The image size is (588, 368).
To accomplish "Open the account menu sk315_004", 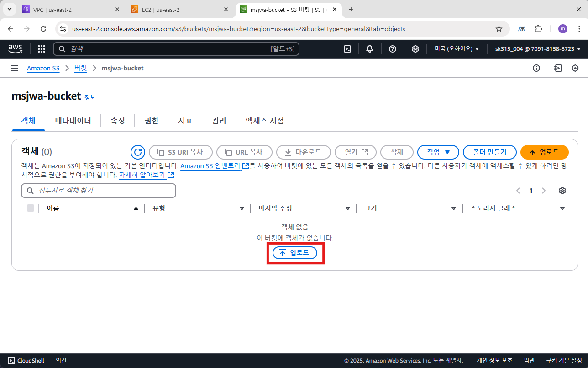I will click(538, 49).
